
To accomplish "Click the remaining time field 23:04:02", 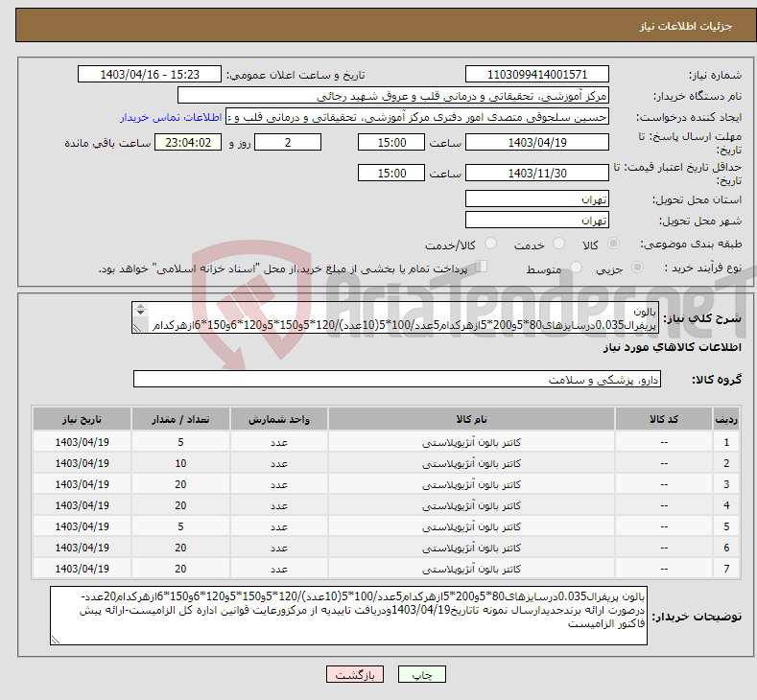I will (x=188, y=142).
